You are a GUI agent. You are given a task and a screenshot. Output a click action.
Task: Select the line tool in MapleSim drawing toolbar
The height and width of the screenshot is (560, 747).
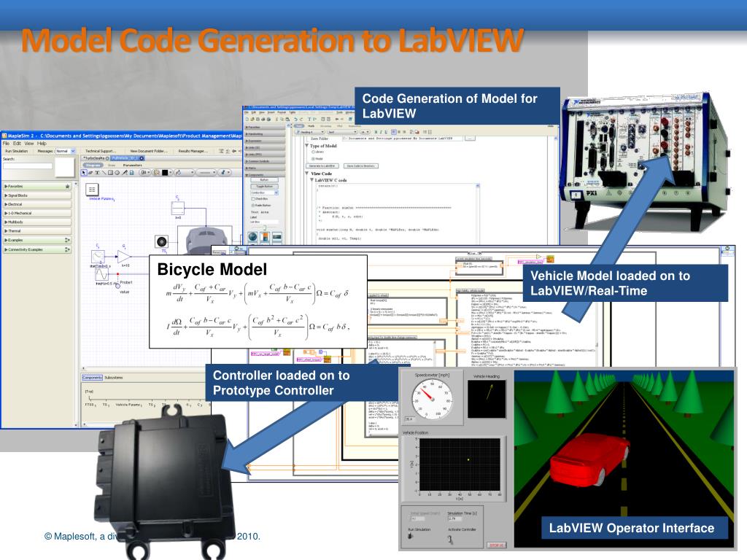(104, 172)
